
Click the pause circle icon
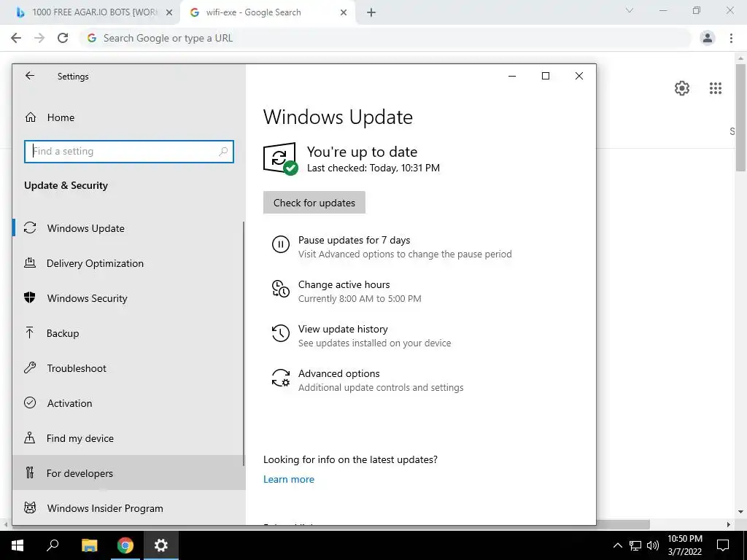[281, 245]
